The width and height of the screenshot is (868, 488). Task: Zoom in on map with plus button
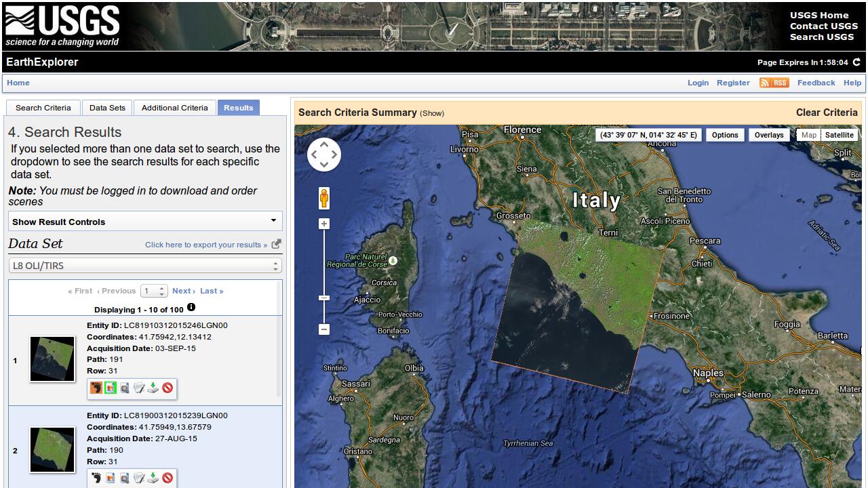tap(324, 224)
